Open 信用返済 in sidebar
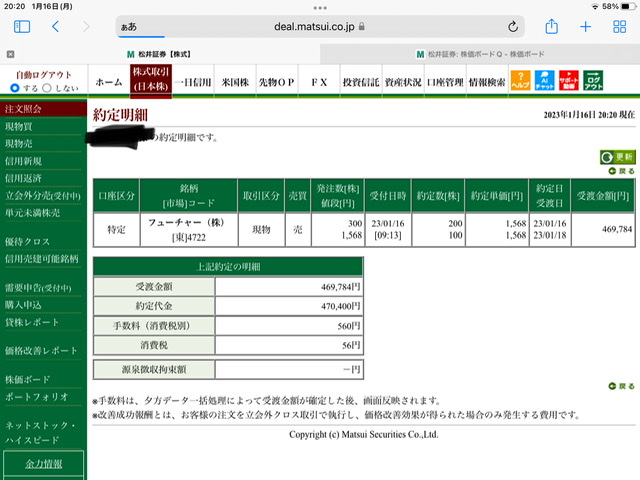This screenshot has width=640, height=480. coord(23,178)
